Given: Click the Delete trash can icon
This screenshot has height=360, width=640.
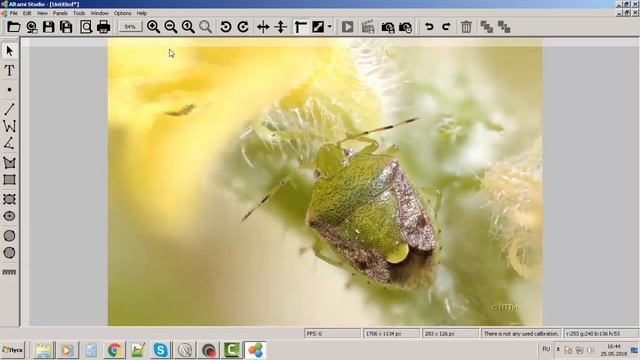Looking at the screenshot, I should point(466,27).
